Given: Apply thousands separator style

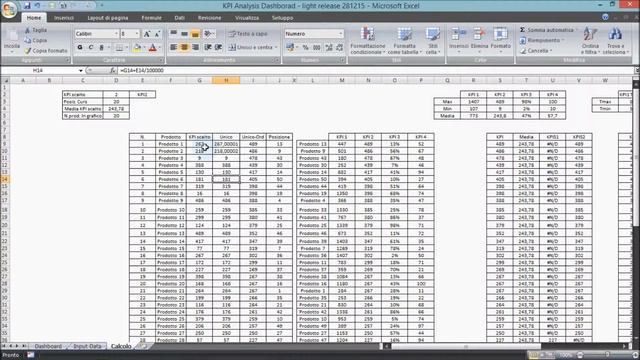Looking at the screenshot, I should [x=316, y=47].
